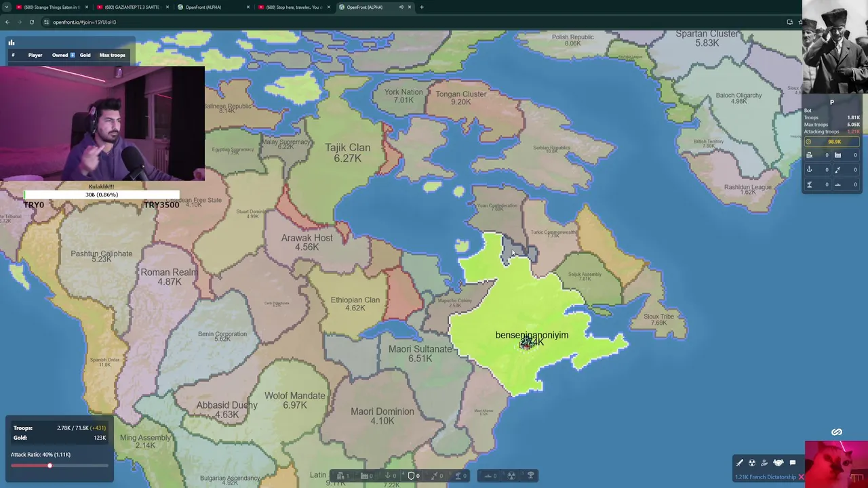Select the Defense Post shield icon
868x488 pixels.
click(x=411, y=476)
